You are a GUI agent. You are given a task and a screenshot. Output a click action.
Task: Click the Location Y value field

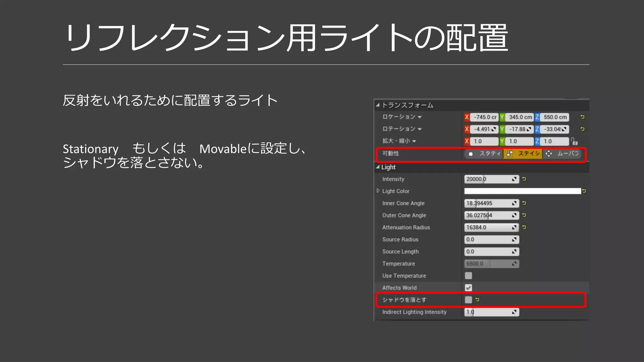coord(519,117)
